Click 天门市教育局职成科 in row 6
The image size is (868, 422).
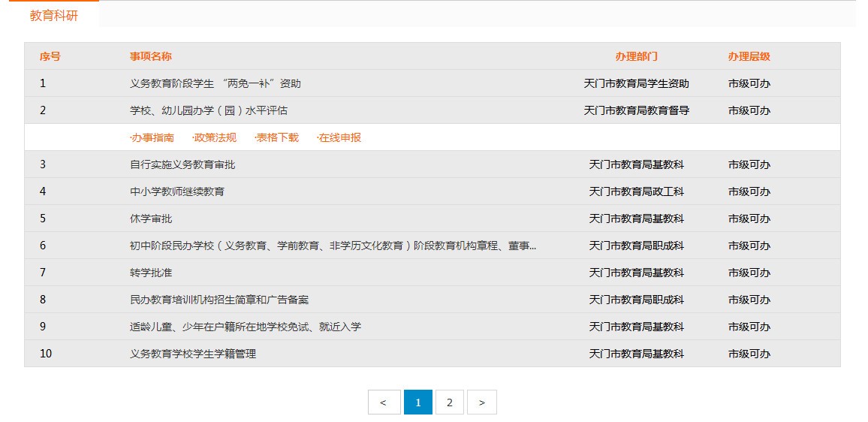pyautogui.click(x=637, y=246)
